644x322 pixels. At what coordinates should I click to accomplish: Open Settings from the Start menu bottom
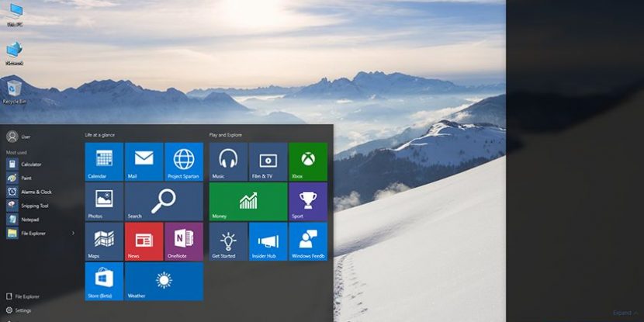(22, 310)
